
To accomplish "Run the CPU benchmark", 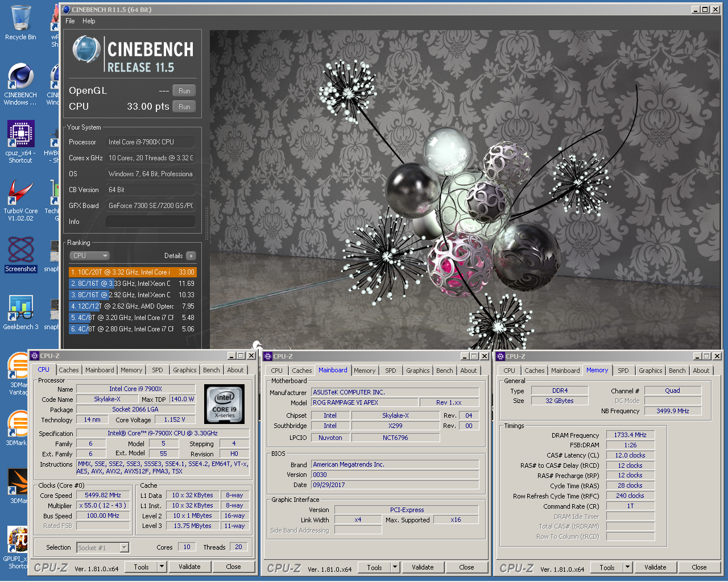I will click(184, 106).
